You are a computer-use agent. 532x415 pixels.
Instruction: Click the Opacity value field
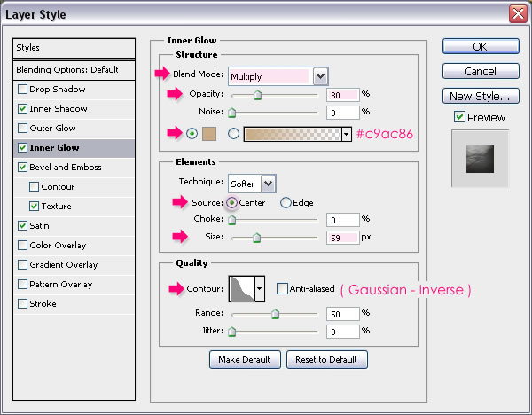click(x=342, y=95)
